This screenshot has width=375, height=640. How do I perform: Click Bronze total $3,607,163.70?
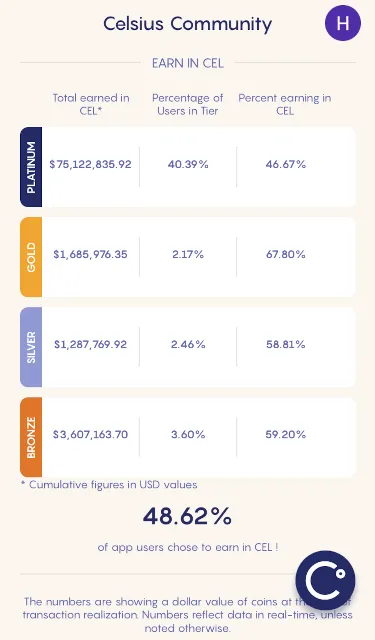point(90,434)
